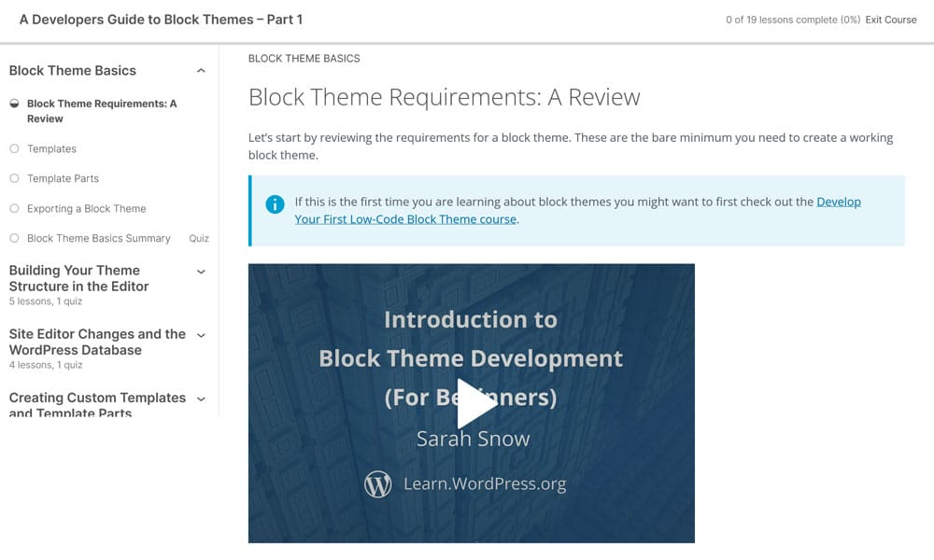
Task: Open Block Theme Basics Summary quiz
Action: (99, 238)
